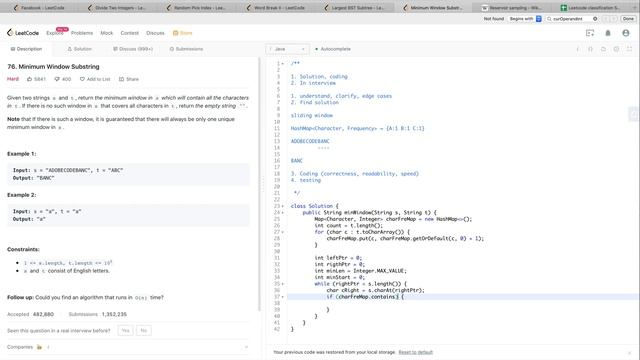Image resolution: width=640 pixels, height=360 pixels.
Task: Click the Store bag icon
Action: (x=176, y=33)
